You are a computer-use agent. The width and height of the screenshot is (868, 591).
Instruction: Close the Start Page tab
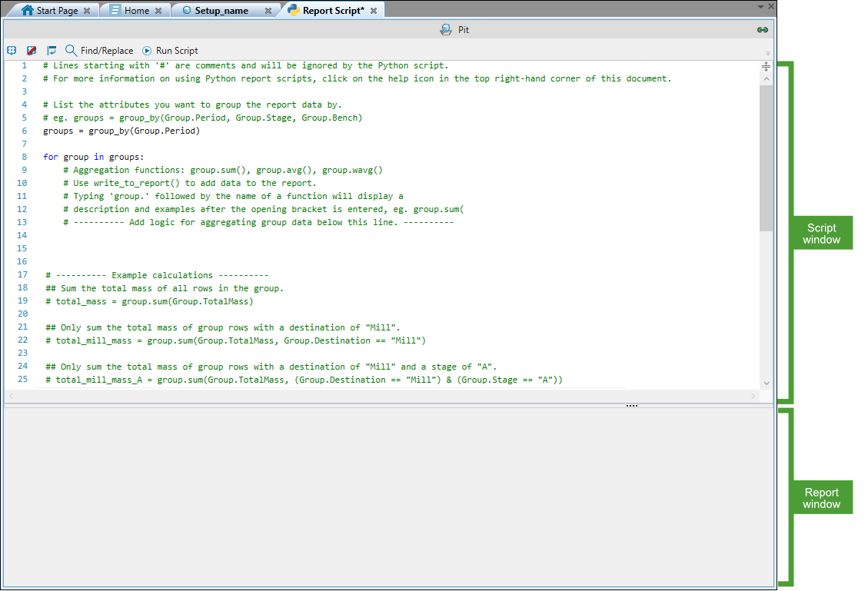coord(87,11)
